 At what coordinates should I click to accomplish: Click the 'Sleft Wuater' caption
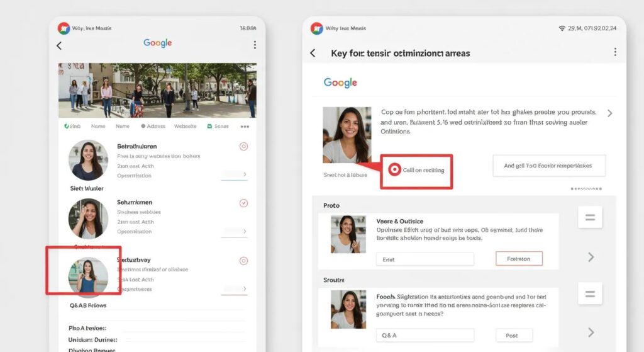tap(87, 188)
